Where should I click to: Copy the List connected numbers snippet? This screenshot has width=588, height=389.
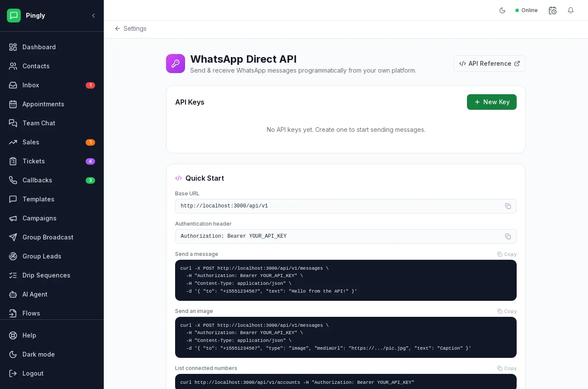tap(507, 368)
